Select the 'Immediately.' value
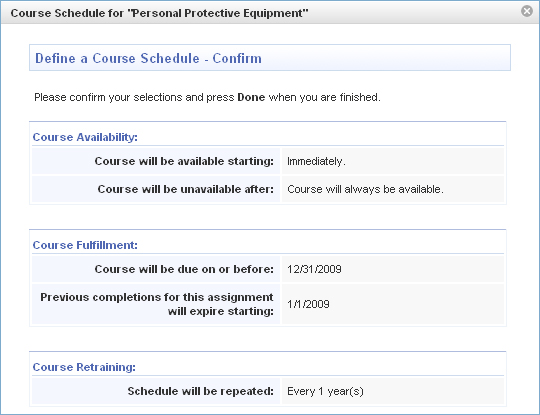The width and height of the screenshot is (540, 415). pyautogui.click(x=316, y=161)
